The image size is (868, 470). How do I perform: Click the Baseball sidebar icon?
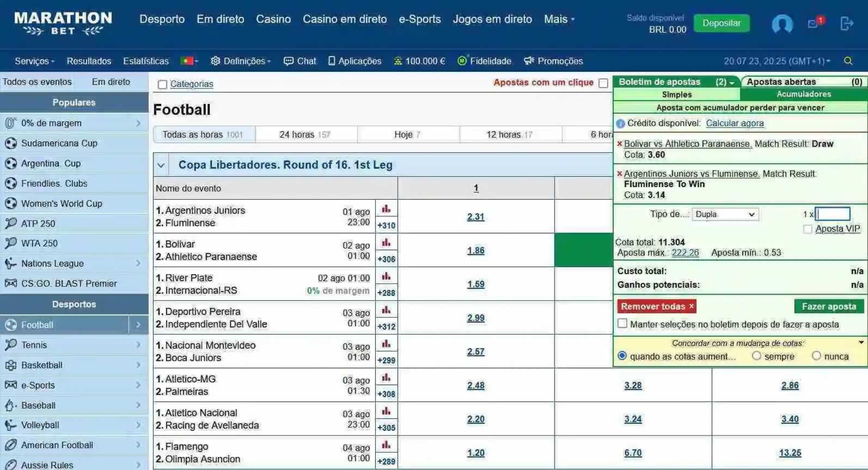tap(11, 405)
